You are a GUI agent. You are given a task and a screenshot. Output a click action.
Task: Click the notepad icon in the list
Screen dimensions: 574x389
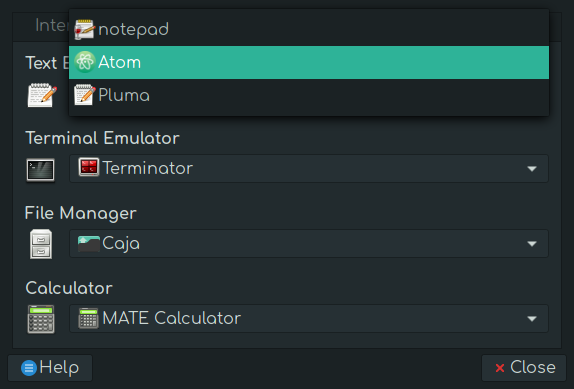pos(85,29)
